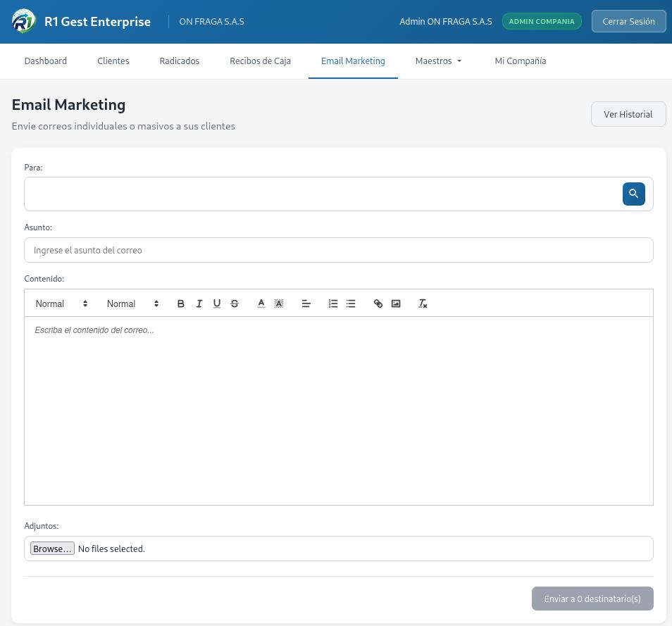Click R1 Gest Enterprise title
This screenshot has width=672, height=626.
pyautogui.click(x=97, y=21)
